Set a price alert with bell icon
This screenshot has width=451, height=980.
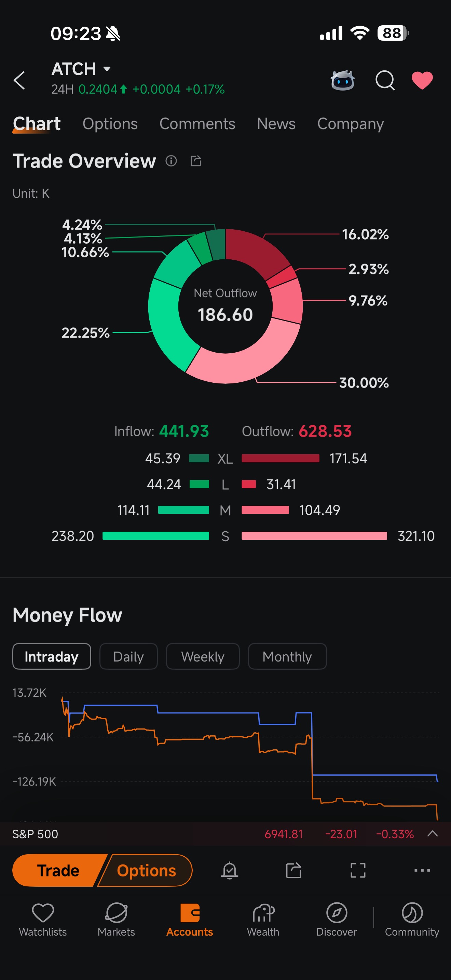click(x=229, y=870)
